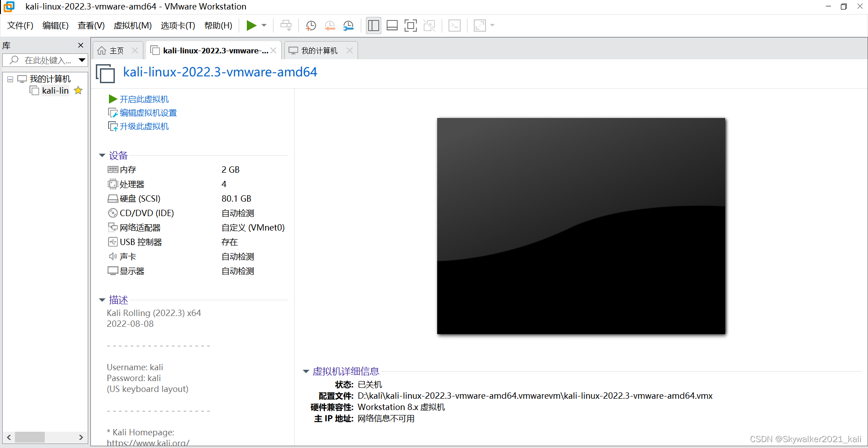Click the 网络适配器 network adapter icon
The height and width of the screenshot is (448, 868).
pos(113,227)
